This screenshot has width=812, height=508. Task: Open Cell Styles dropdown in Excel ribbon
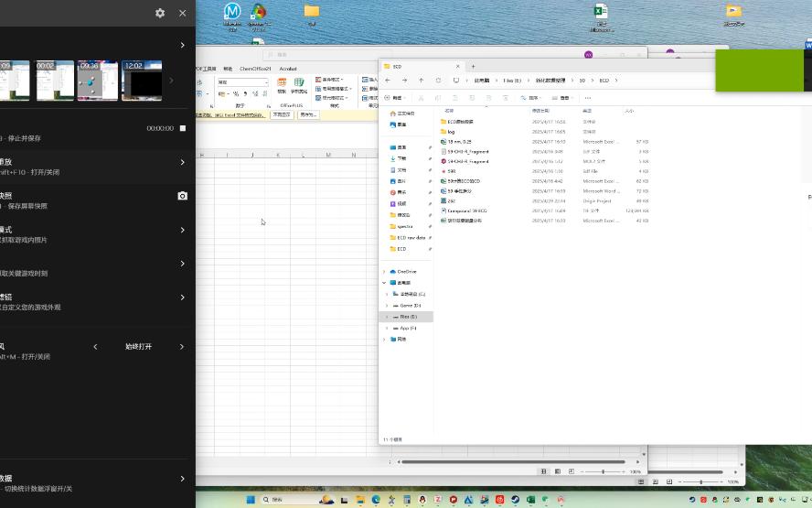(x=332, y=97)
